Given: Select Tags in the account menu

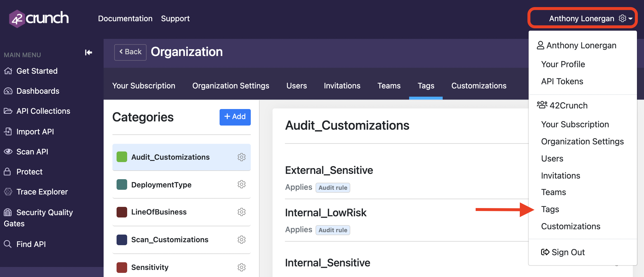Looking at the screenshot, I should coord(551,209).
